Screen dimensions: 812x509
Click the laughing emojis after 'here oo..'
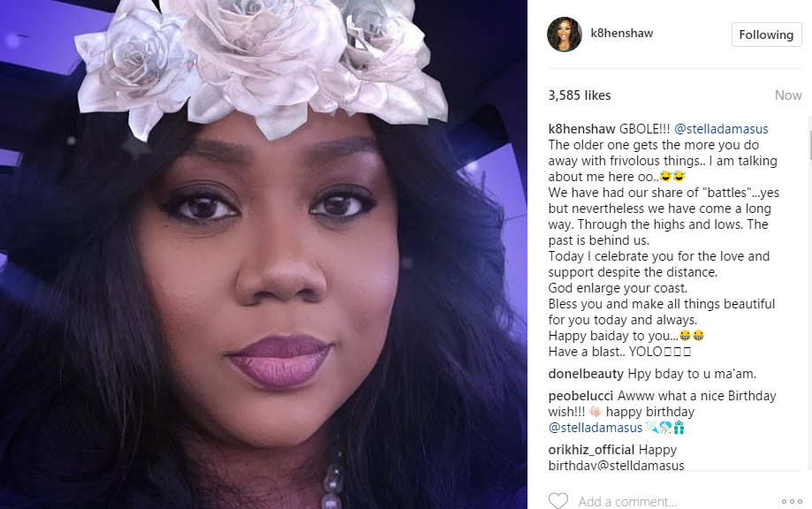pos(672,177)
